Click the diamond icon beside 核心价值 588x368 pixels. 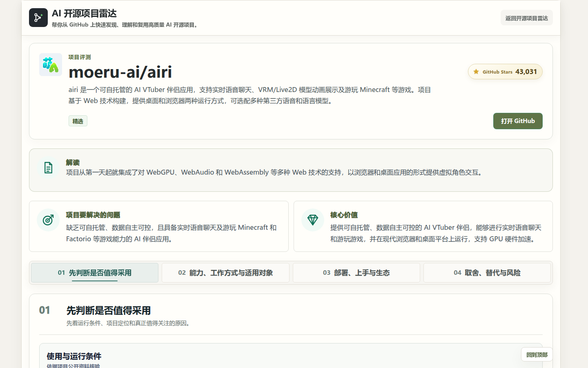click(313, 220)
